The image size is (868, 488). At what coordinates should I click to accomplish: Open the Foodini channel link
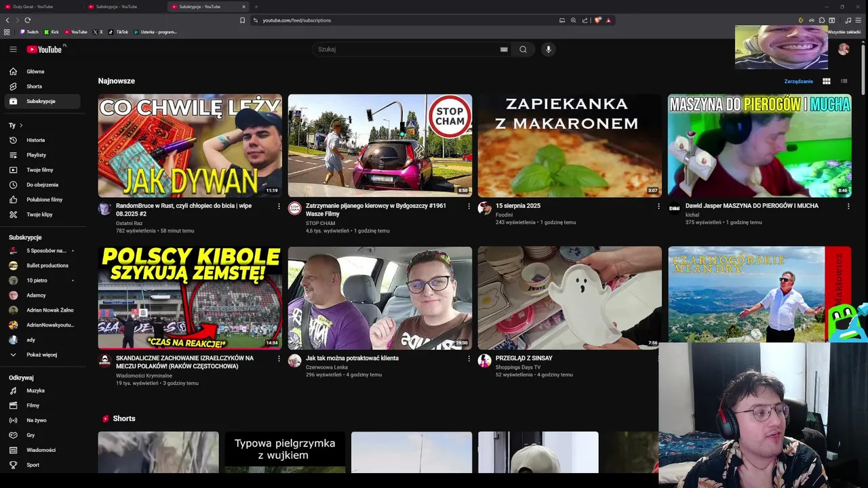(x=504, y=215)
